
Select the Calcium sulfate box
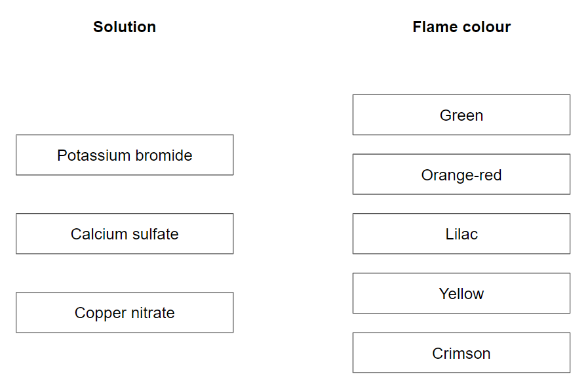125,234
